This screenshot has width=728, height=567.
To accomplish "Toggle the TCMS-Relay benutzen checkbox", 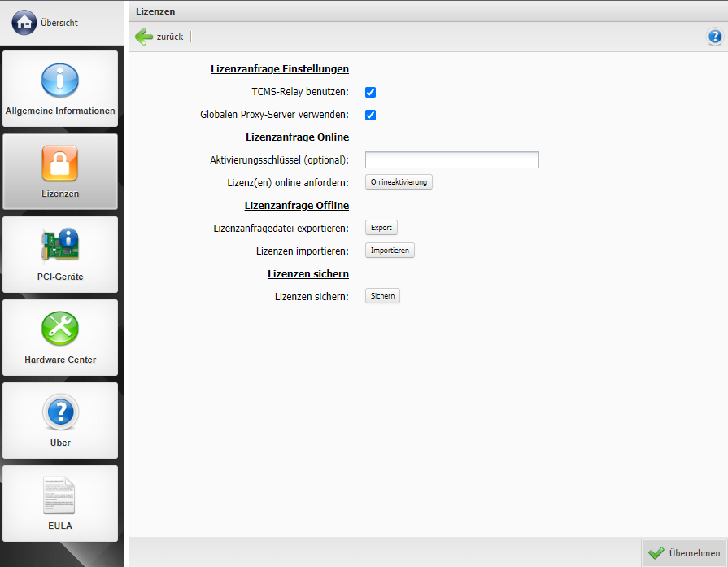I will 370,93.
